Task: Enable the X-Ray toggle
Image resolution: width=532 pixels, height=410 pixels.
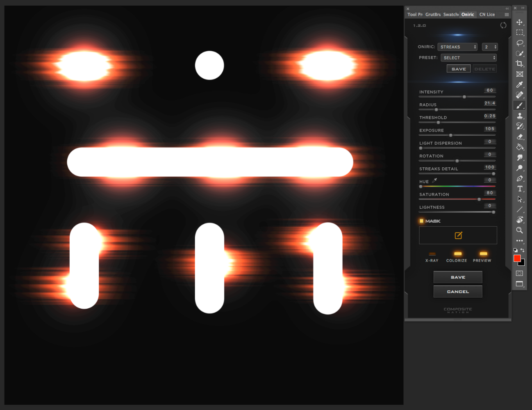Action: point(432,254)
